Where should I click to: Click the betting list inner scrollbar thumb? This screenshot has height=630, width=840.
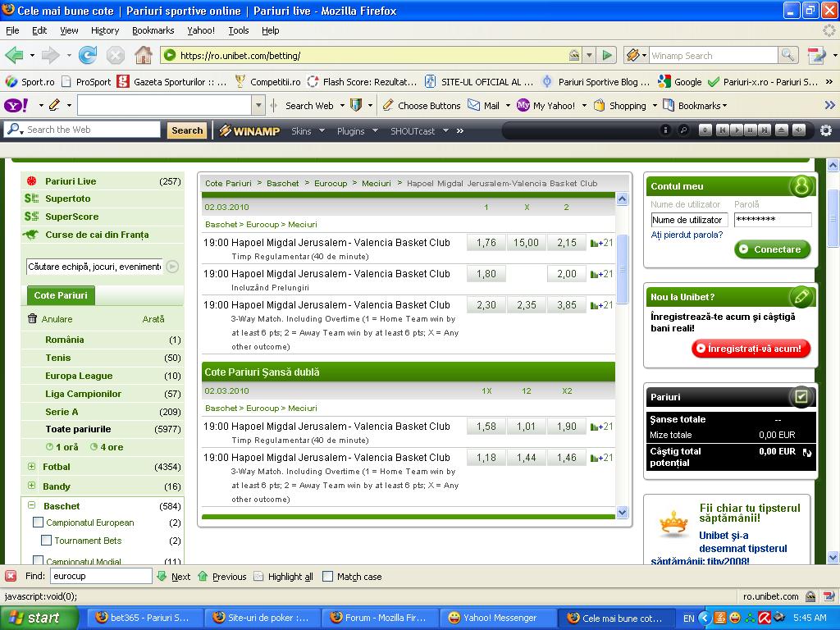(622, 268)
